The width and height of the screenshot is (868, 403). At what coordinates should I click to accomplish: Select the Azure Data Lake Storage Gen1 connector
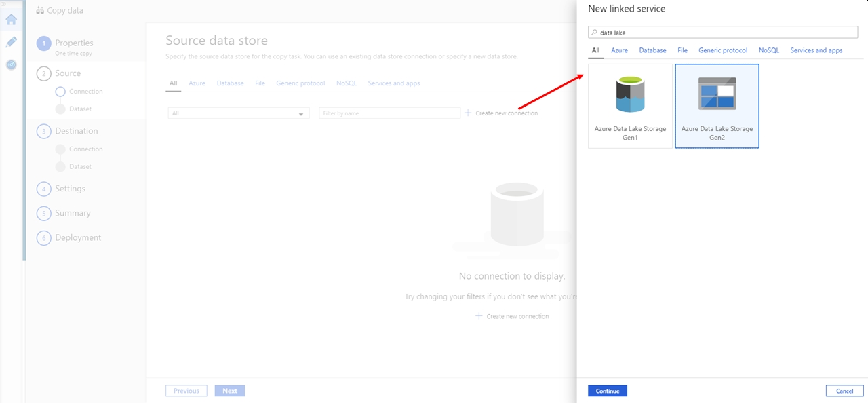630,105
